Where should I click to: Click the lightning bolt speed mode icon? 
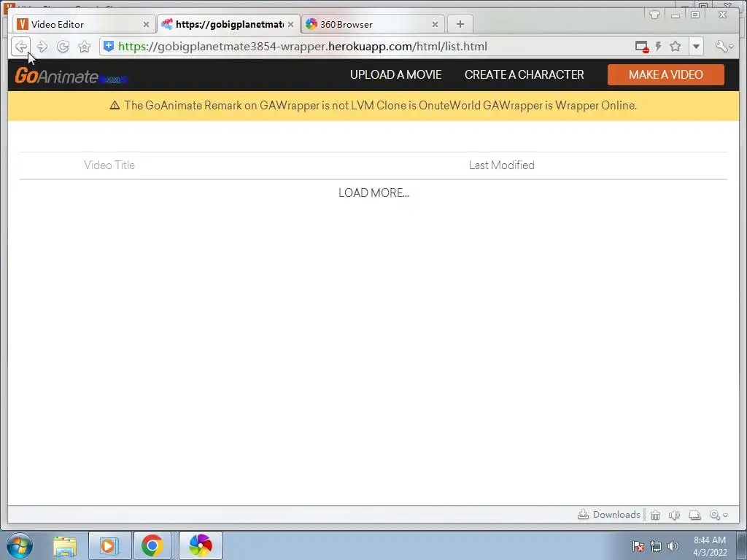pyautogui.click(x=659, y=46)
